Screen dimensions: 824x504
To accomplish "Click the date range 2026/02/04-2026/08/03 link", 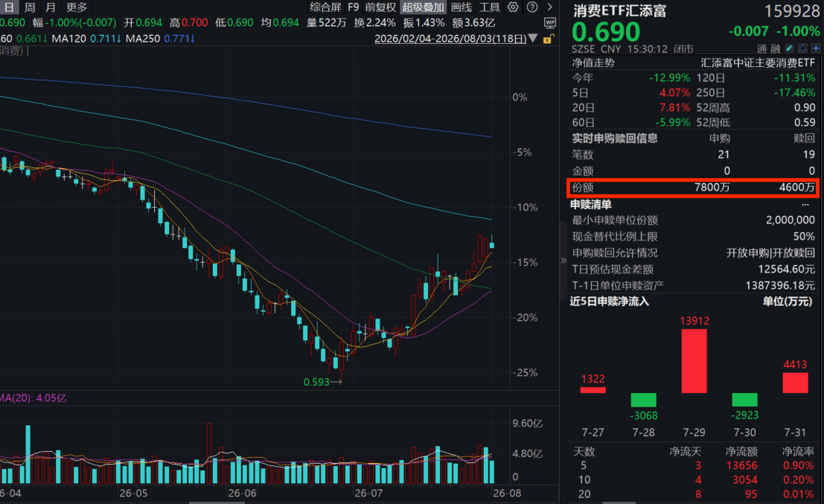I will [x=450, y=39].
